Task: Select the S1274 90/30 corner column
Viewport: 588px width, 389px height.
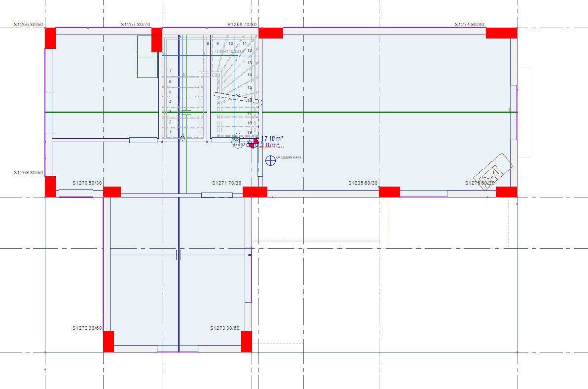Action: coord(501,33)
